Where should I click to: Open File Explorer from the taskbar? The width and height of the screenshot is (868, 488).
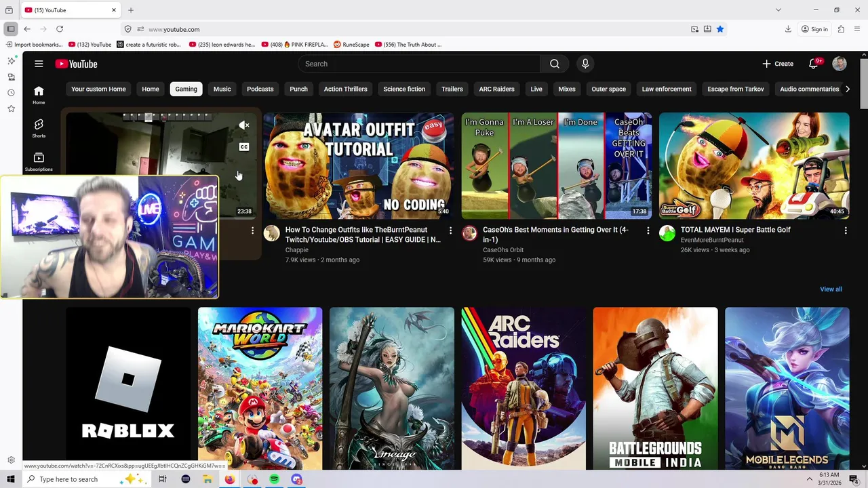point(208,479)
